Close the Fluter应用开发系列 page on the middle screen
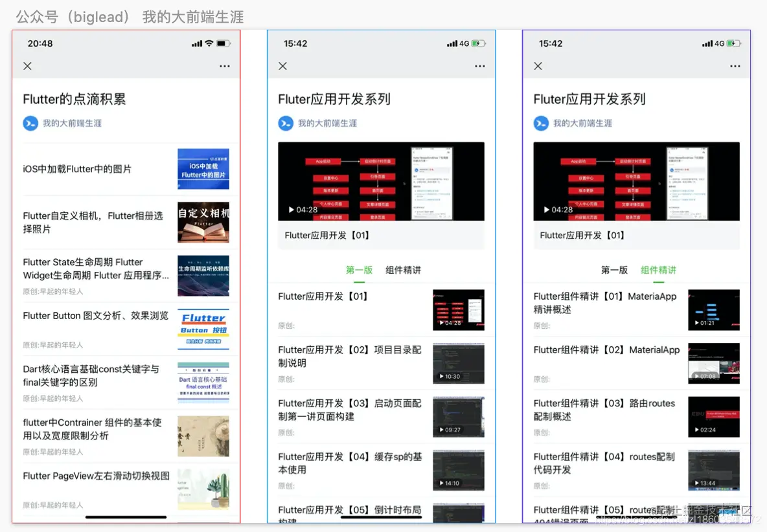This screenshot has height=532, width=767. pos(281,65)
